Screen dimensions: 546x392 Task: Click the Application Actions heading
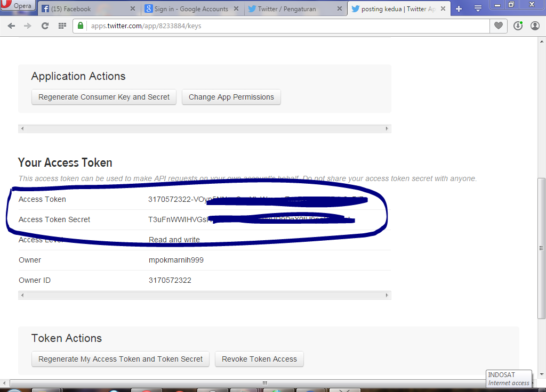tap(78, 76)
